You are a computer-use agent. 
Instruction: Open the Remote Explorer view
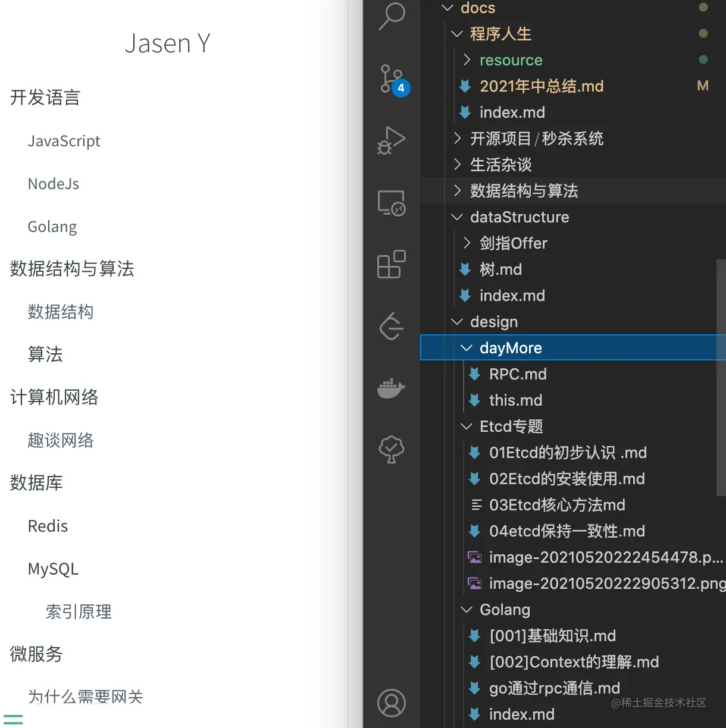[392, 203]
